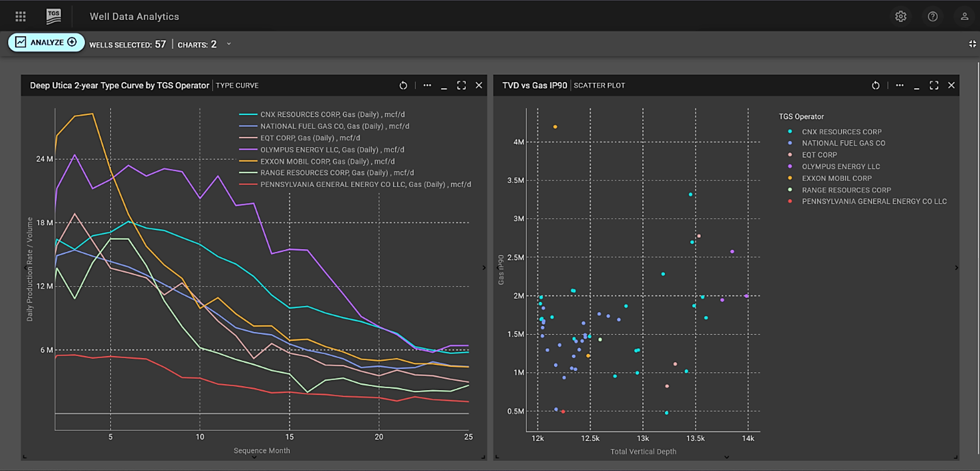This screenshot has width=980, height=471.
Task: Click the TGS logo icon
Action: (x=54, y=16)
